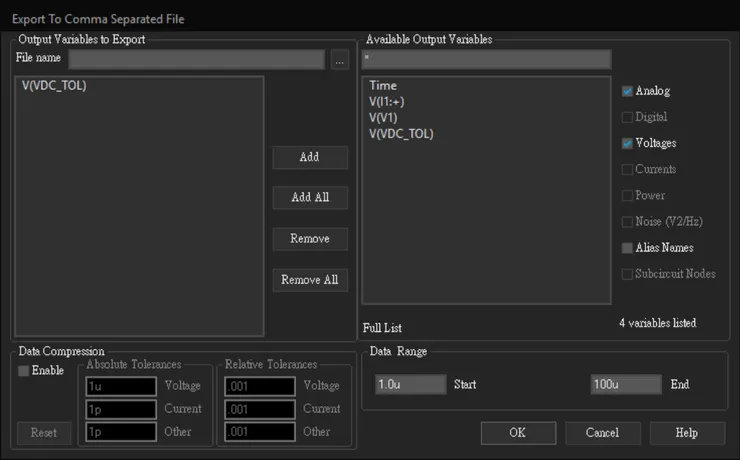The height and width of the screenshot is (460, 740).
Task: Click relative tolerance Current field .001
Action: pos(260,409)
